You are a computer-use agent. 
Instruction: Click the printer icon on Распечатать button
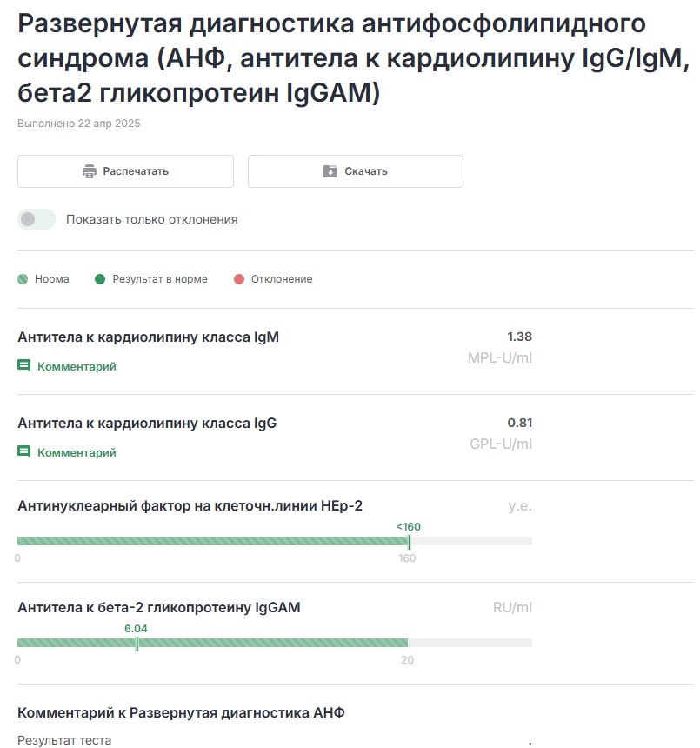(90, 170)
